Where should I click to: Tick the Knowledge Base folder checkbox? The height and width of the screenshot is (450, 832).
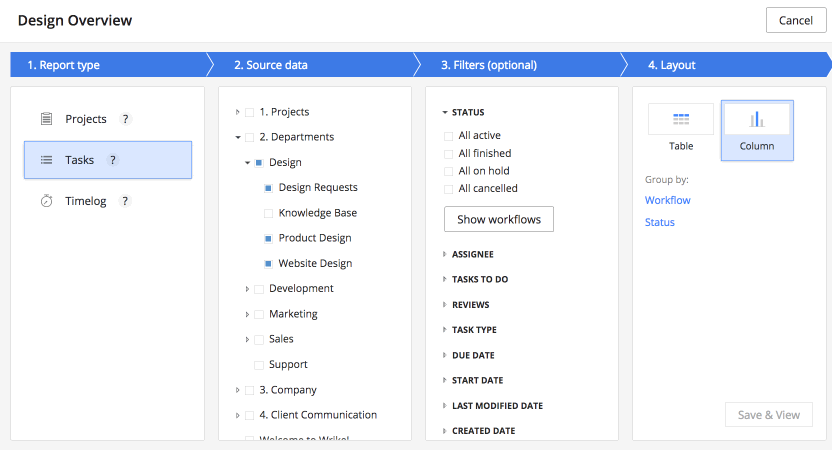(x=268, y=213)
